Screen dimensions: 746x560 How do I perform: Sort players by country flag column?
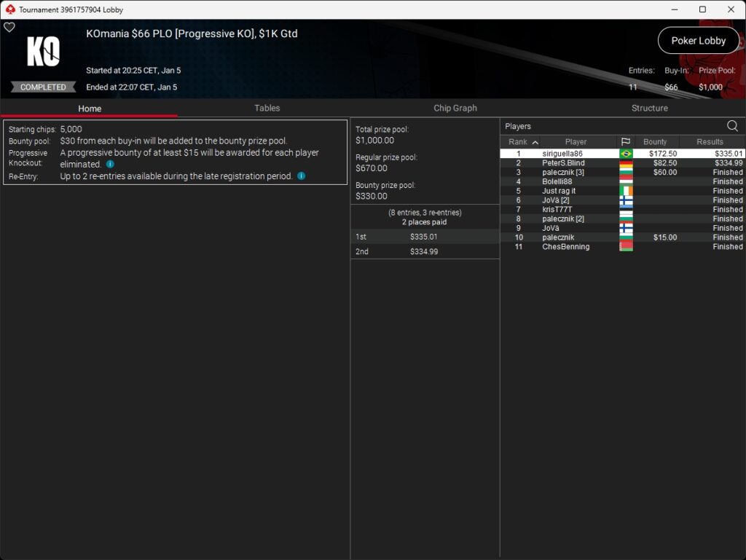[x=625, y=142]
